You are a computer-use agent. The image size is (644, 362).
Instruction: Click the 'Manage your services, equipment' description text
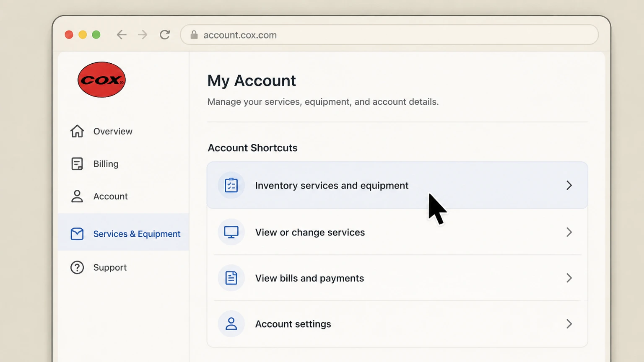click(323, 102)
